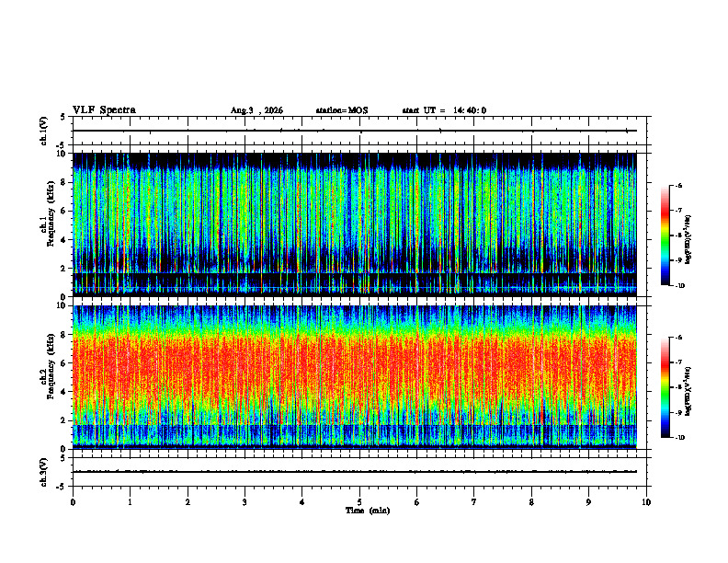Click the time axis tick label "4"
The image size is (728, 563).
[302, 502]
